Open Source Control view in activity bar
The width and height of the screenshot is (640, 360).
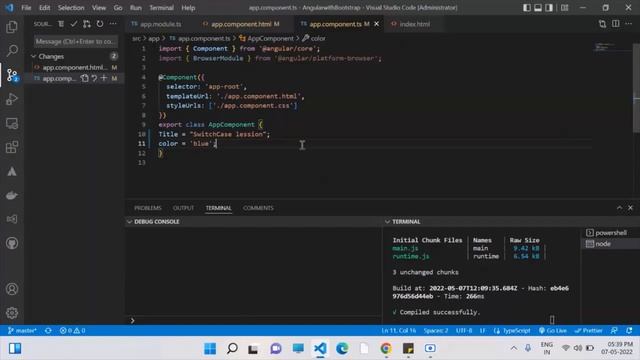click(12, 75)
